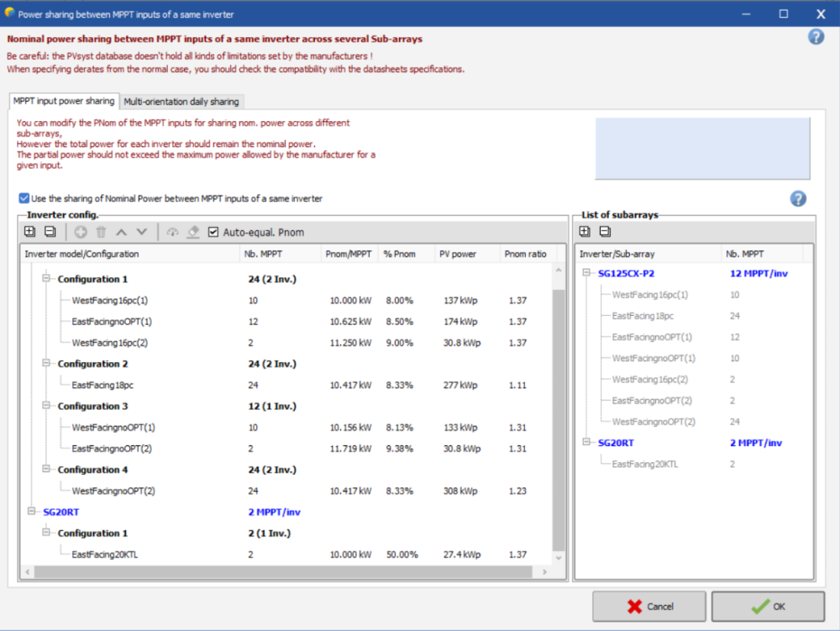The width and height of the screenshot is (840, 631).
Task: Collapse all in Inverter config toolbar
Action: tap(50, 232)
